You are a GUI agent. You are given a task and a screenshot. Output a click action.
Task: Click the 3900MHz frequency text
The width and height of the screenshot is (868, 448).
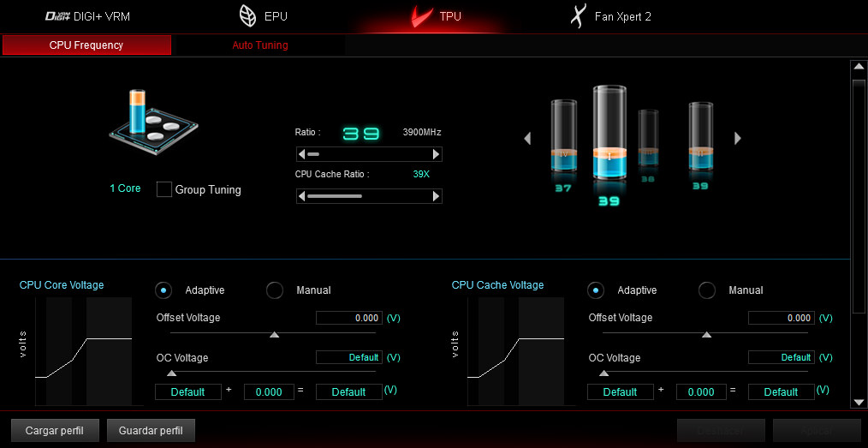pos(422,133)
